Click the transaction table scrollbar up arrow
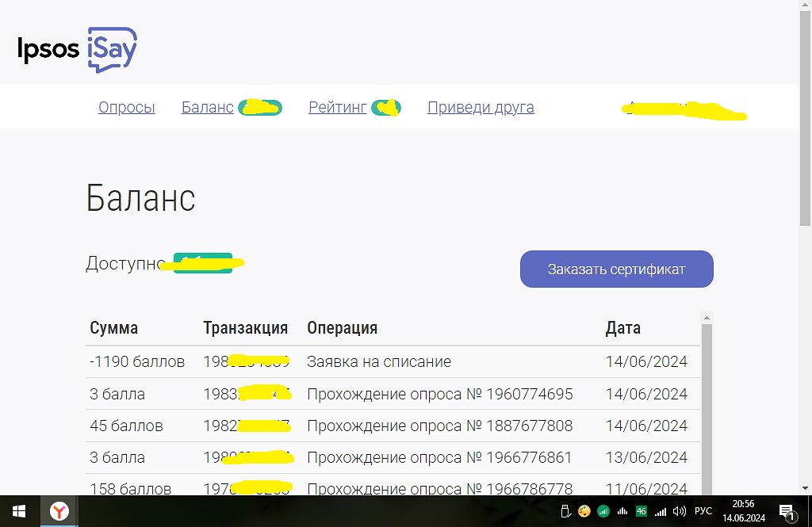Screen dimensions: 812x527 (707, 318)
